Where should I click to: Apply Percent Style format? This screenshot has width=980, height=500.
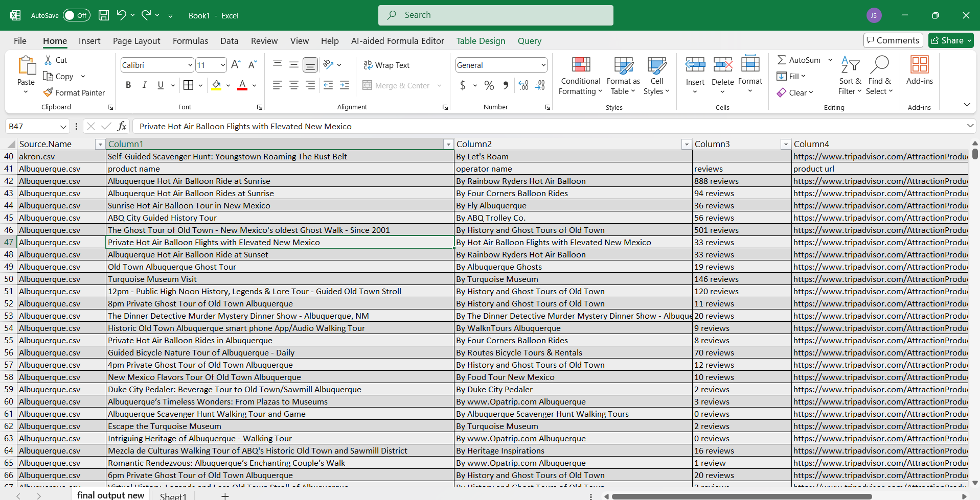pos(489,85)
